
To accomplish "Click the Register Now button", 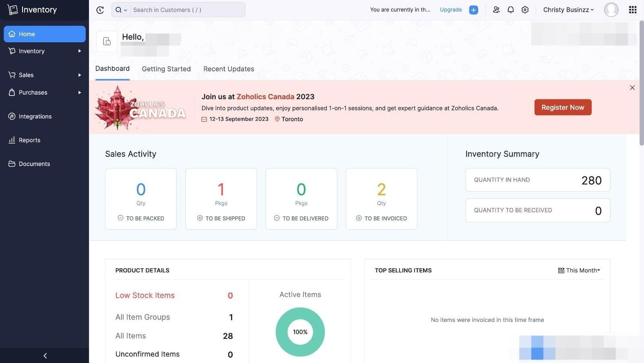I will tap(563, 107).
